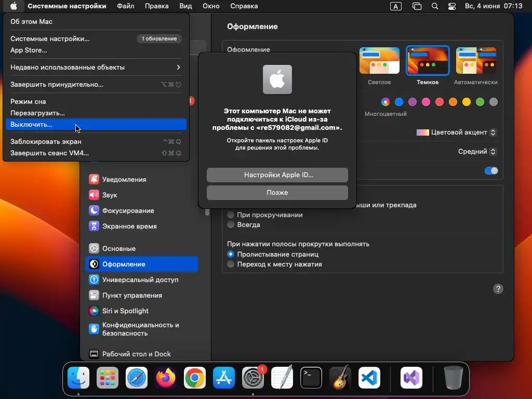Launch Google Chrome from the Dock

tap(195, 378)
